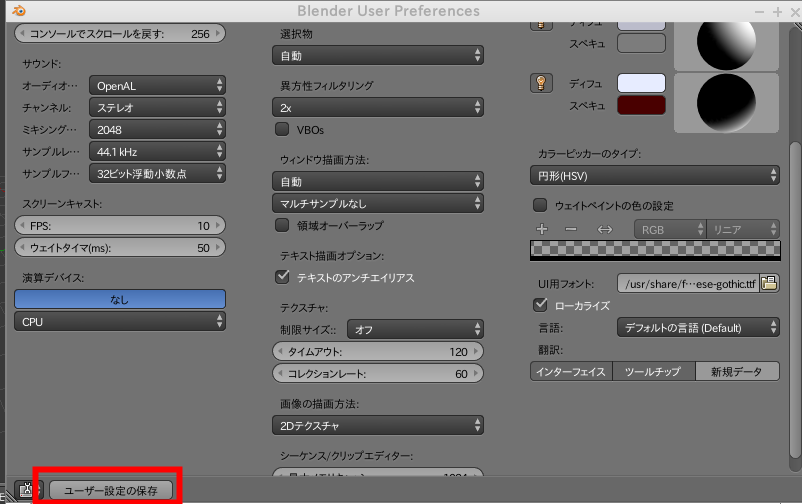This screenshot has height=504, width=802.
Task: Toggle インターフェイス translation option
Action: 571,371
